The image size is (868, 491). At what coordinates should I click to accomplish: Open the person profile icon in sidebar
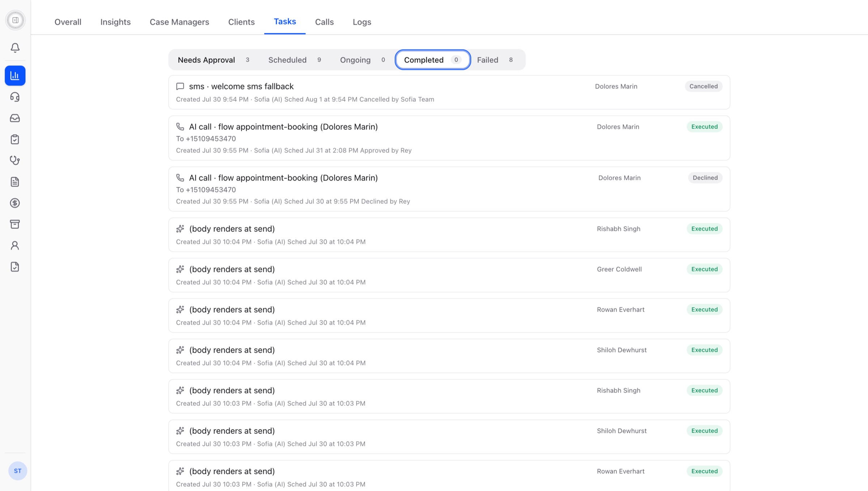pos(15,245)
